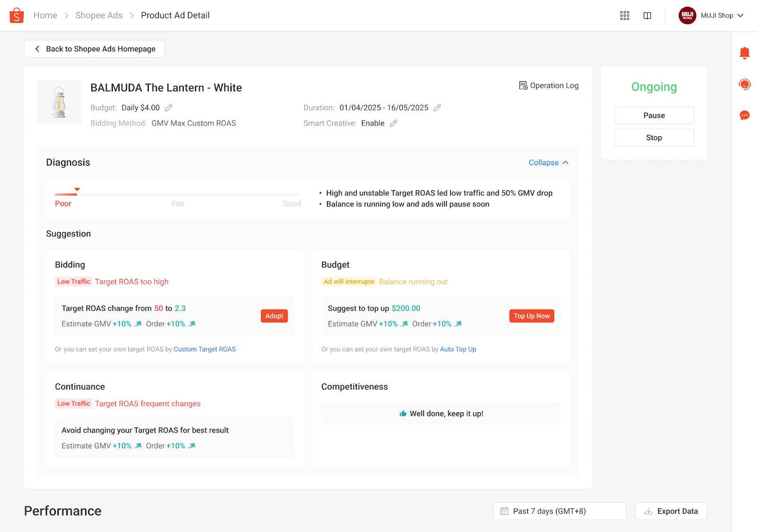758x532 pixels.
Task: Click the Low Traffic tag under Continuance
Action: [x=73, y=404]
